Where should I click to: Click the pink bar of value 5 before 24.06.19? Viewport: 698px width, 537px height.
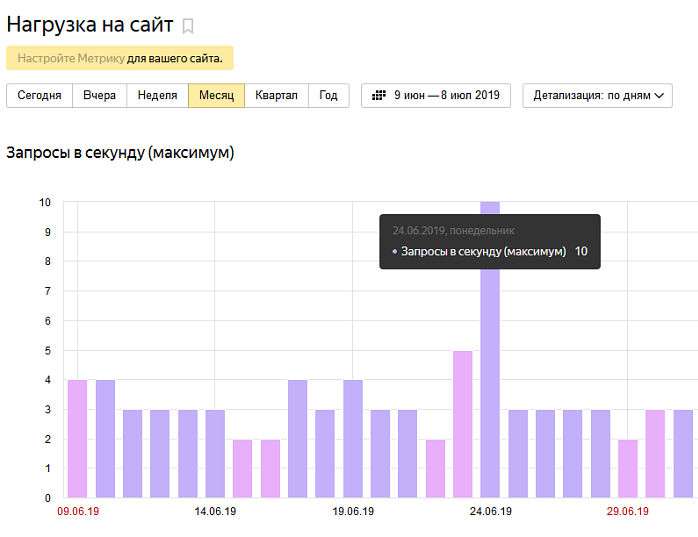coord(463,424)
